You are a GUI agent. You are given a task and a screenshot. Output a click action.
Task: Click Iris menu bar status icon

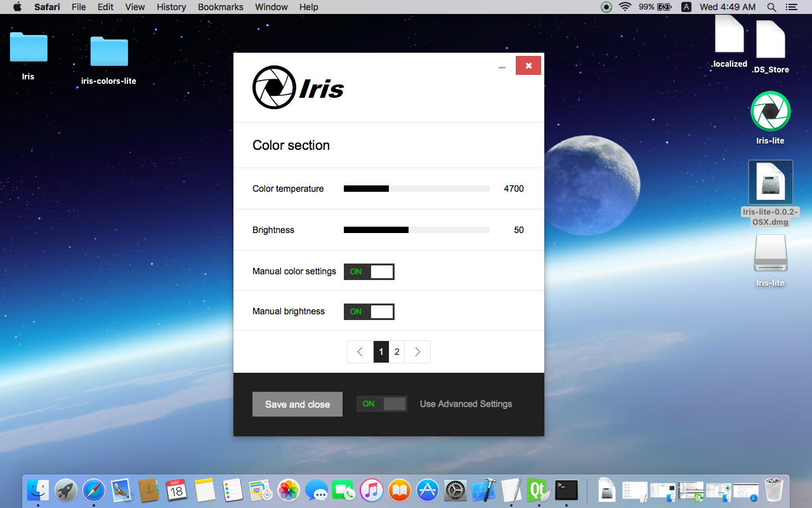pos(606,7)
